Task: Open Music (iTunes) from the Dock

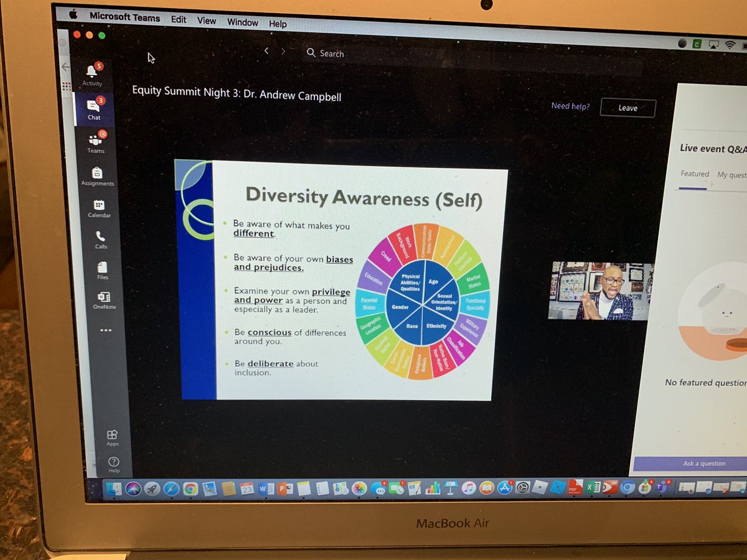Action: 469,487
